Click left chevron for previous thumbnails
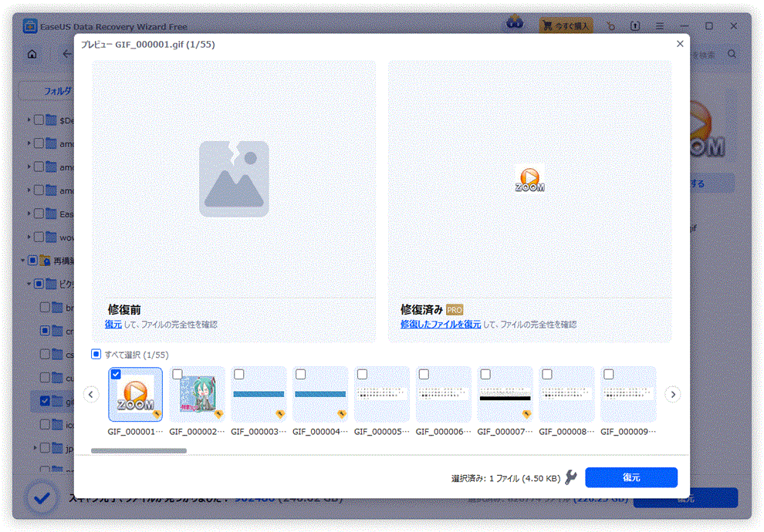Screen dimensions: 764x532 point(90,394)
